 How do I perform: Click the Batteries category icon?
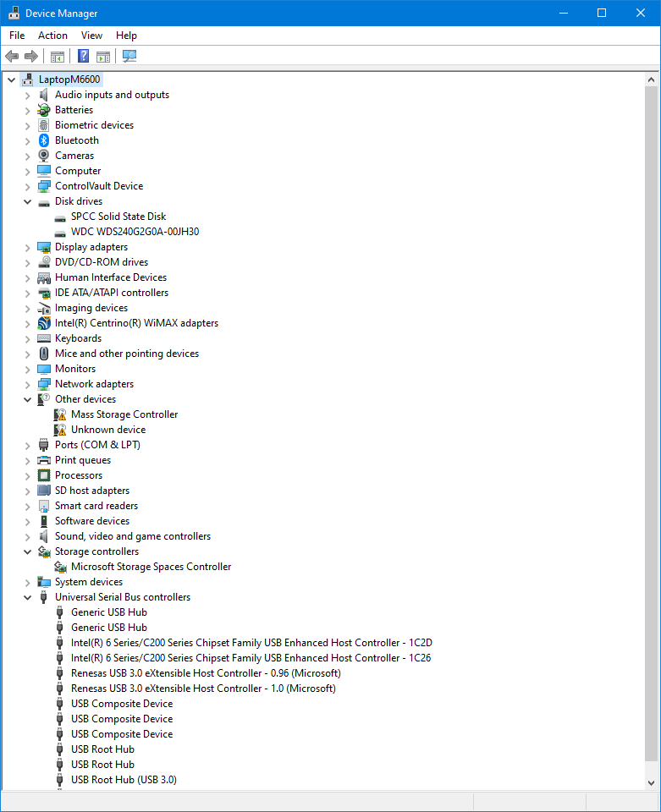click(44, 110)
